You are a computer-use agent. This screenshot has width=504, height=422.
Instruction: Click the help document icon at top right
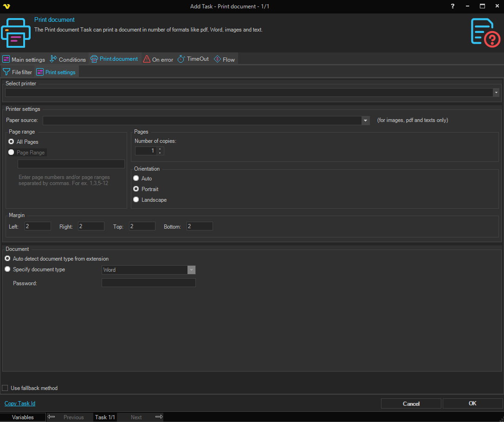pos(485,32)
